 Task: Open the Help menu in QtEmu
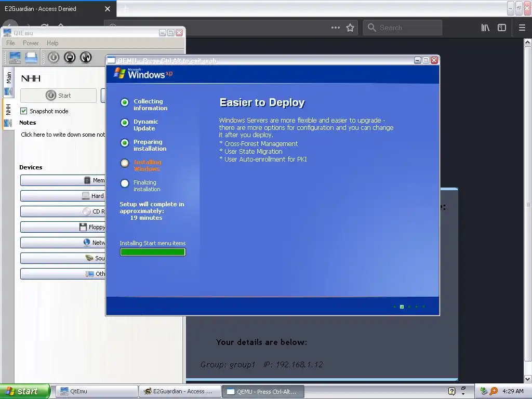[52, 43]
